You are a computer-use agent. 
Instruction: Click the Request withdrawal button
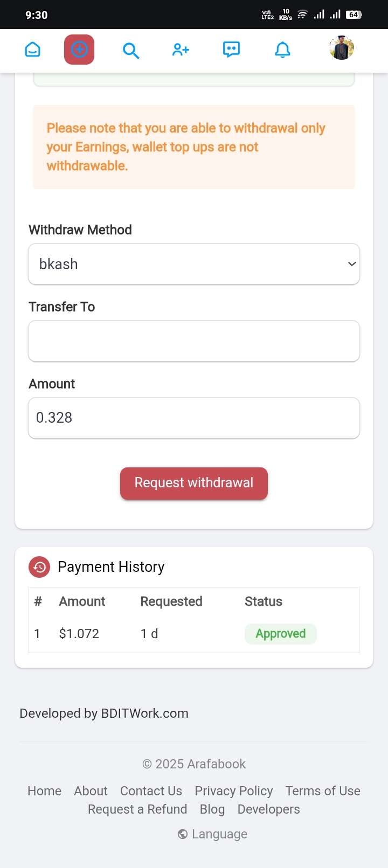[194, 483]
